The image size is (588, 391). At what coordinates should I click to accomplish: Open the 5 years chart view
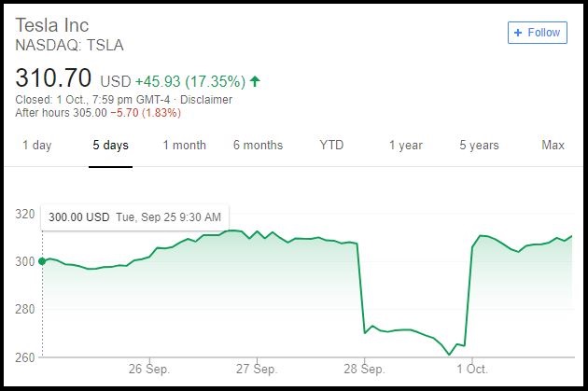coord(479,146)
